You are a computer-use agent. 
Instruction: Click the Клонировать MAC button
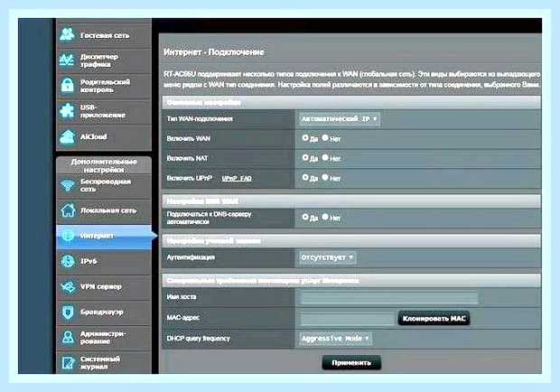pos(434,319)
